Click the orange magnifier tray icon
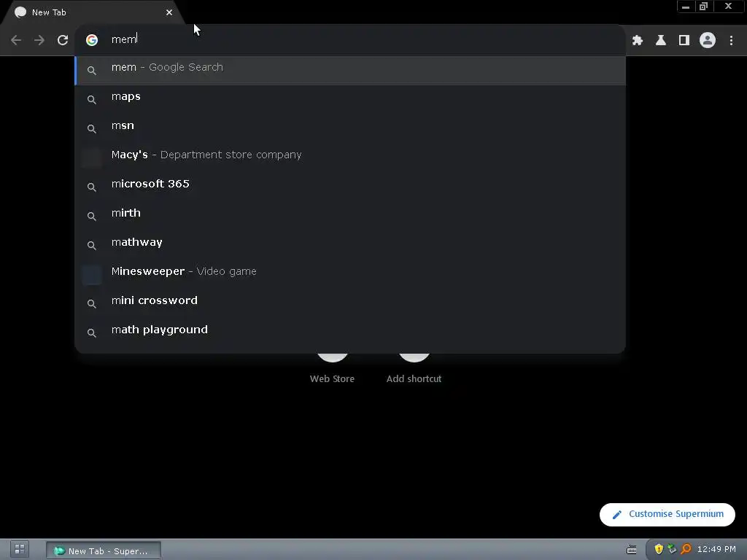747x560 pixels. (x=686, y=549)
